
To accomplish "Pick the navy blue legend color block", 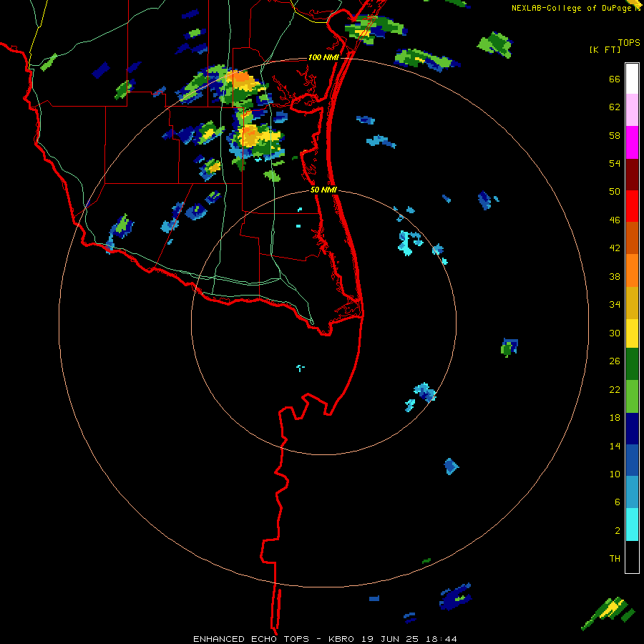I will pos(632,429).
